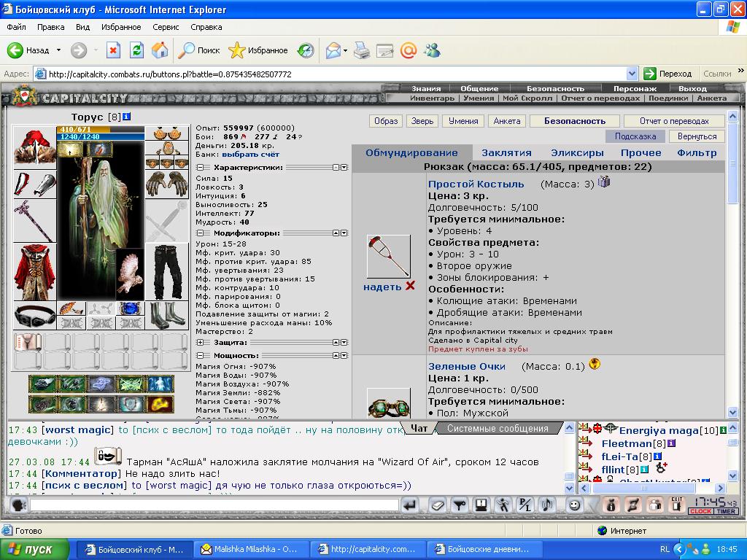Select the red robe armor slot
The image size is (747, 560).
35,272
